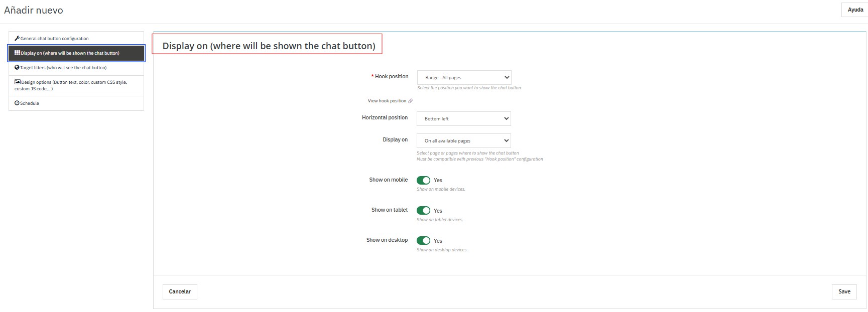Screen dimensions: 868x312
Task: Follow the View hook position link text
Action: (387, 101)
